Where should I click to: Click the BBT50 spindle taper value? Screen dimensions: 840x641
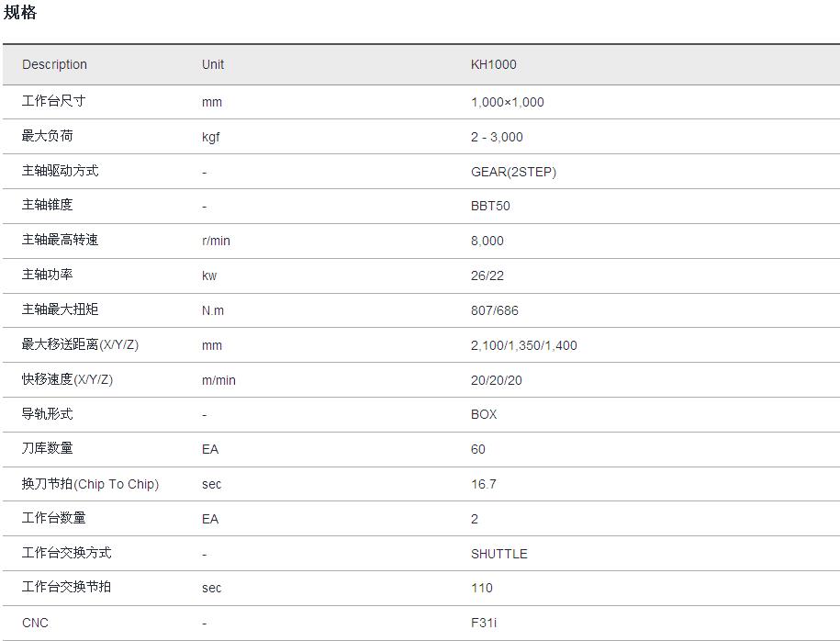click(x=490, y=206)
